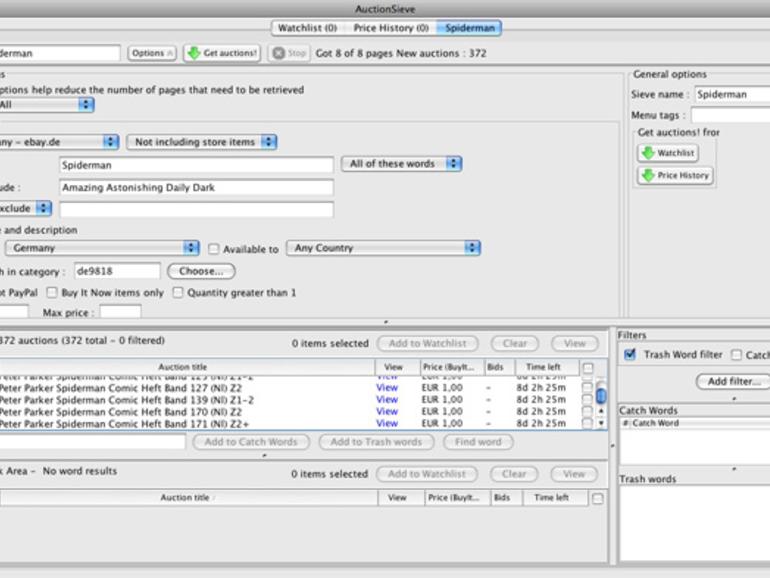Viewport: 770px width, 578px height.
Task: Sort upper table by Price column
Action: pyautogui.click(x=452, y=367)
